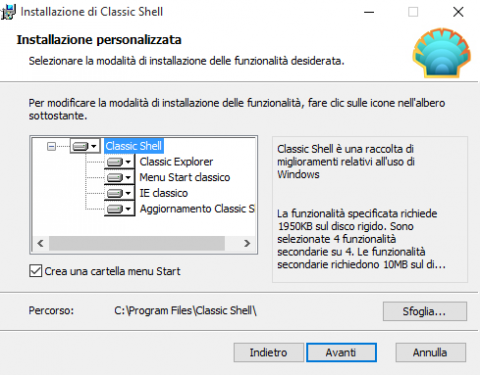This screenshot has height=375, width=480.
Task: Select the IE classico tree item
Action: pos(164,193)
